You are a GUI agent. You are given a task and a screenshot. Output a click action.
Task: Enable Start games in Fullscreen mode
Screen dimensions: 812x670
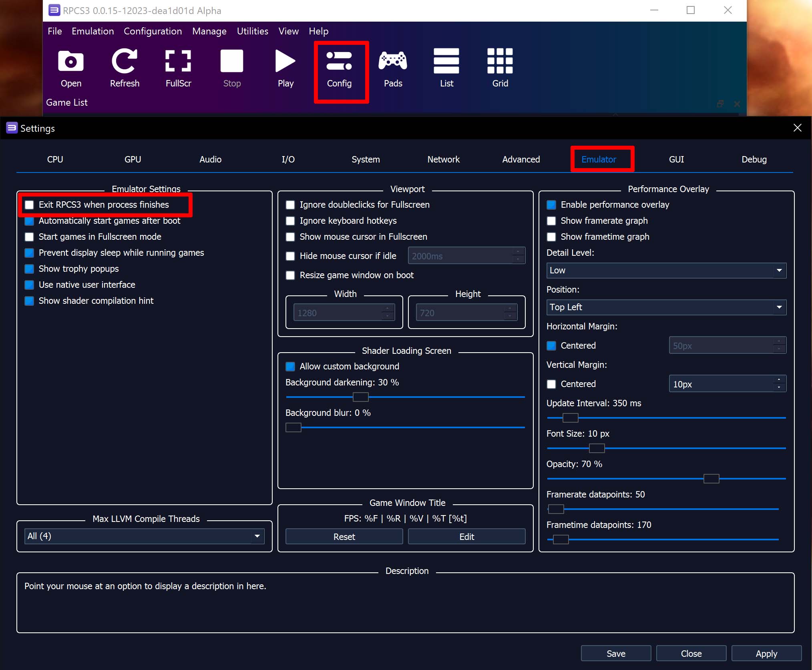(29, 237)
